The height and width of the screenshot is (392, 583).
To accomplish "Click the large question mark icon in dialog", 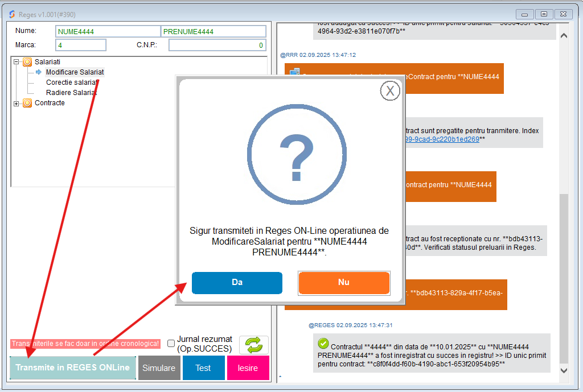I will coord(297,154).
